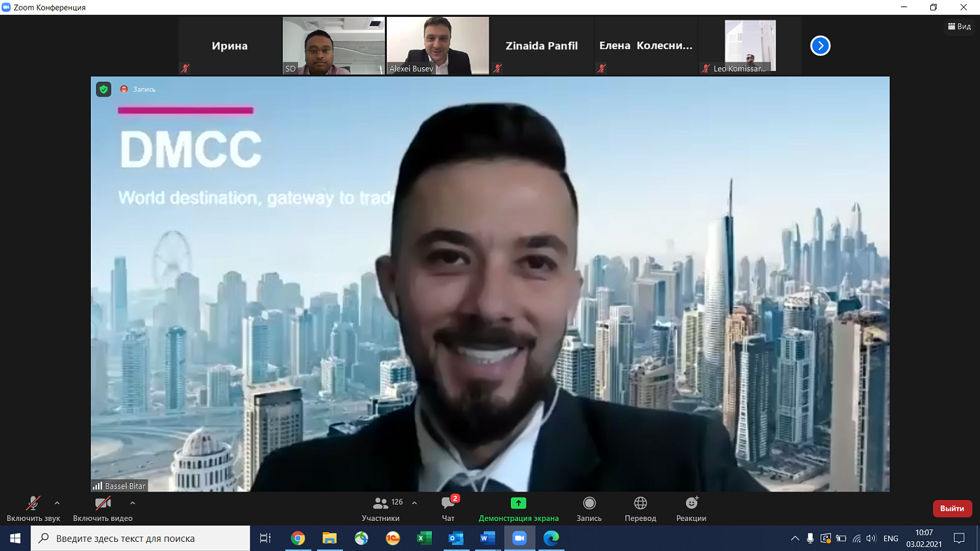The height and width of the screenshot is (551, 980).
Task: Start Демонстрация экрана screen sharing
Action: click(x=519, y=509)
